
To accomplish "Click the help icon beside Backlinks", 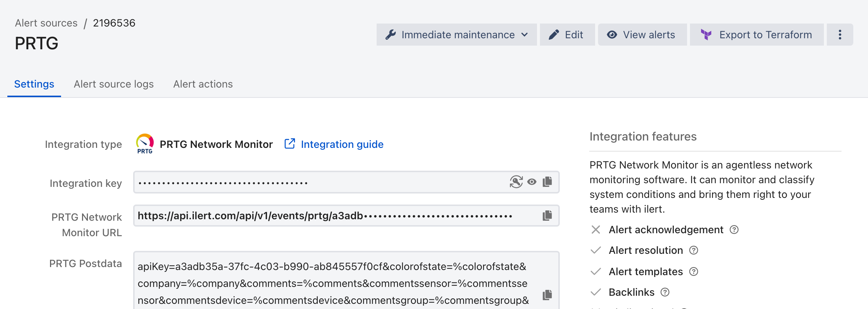I will pyautogui.click(x=665, y=292).
